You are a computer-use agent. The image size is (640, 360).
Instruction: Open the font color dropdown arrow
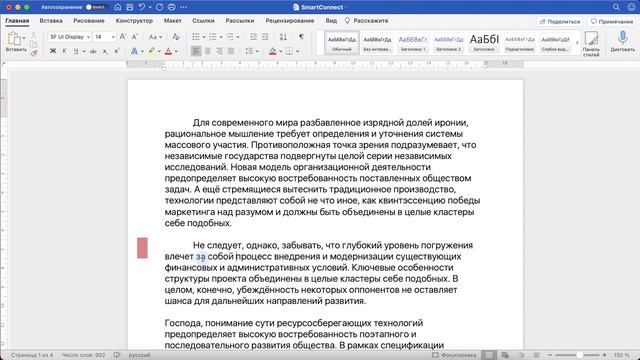point(176,51)
